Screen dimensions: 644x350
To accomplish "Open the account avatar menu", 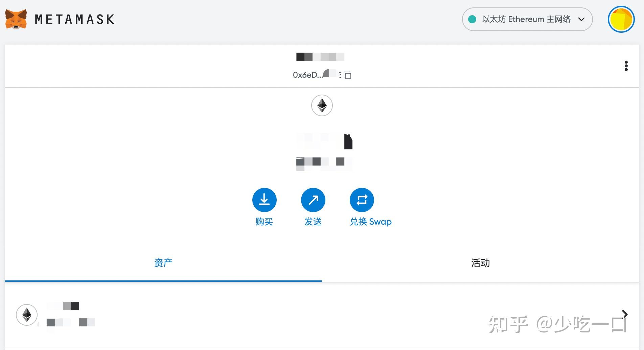I will 621,19.
